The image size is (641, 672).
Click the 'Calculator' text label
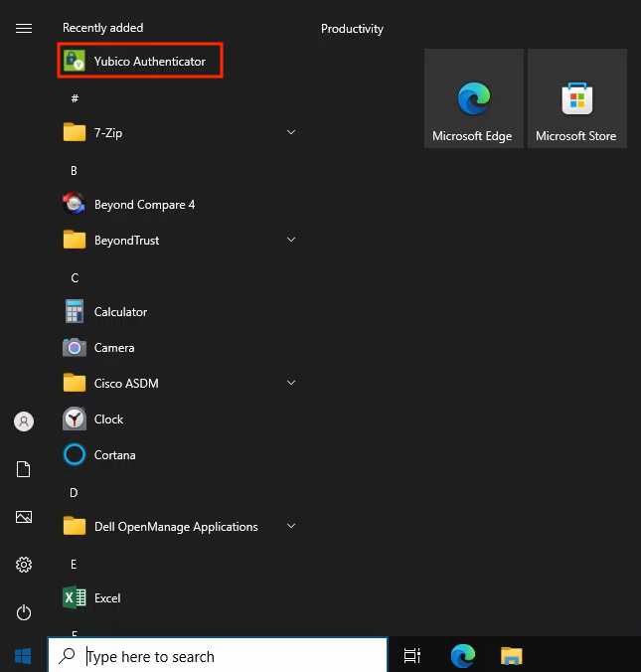pos(120,312)
